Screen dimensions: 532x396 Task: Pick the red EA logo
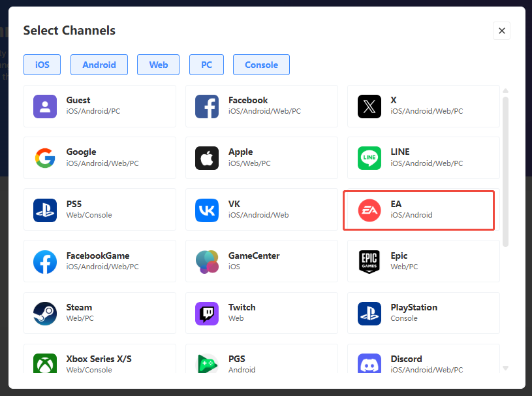(369, 210)
